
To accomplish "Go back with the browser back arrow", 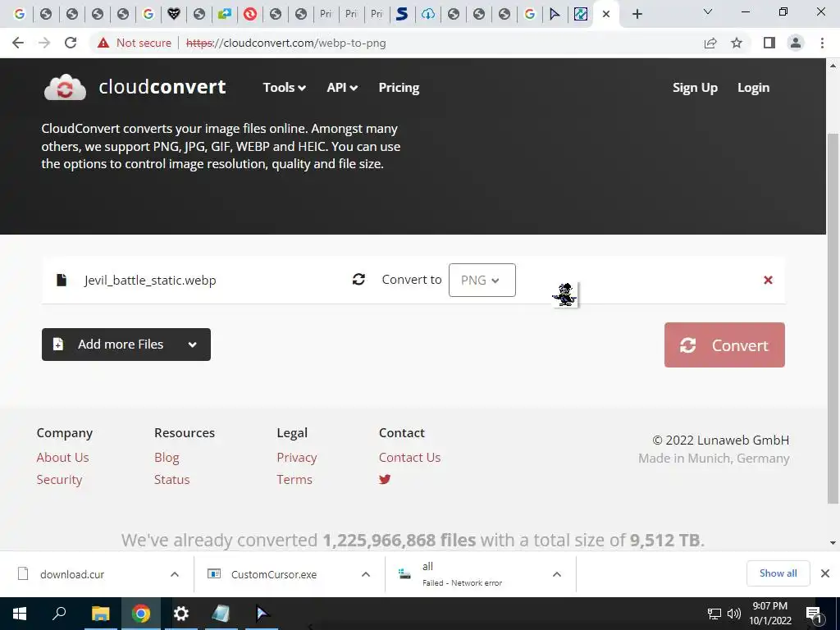I will click(x=18, y=43).
